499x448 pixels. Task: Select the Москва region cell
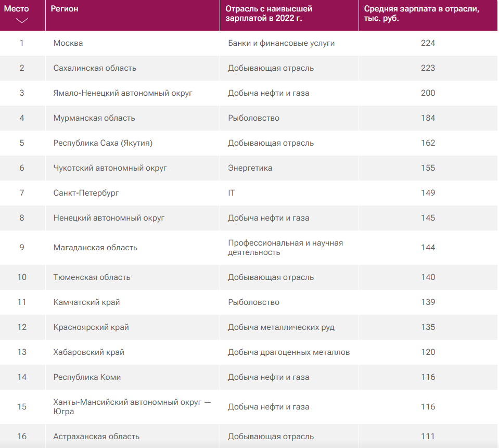click(68, 43)
